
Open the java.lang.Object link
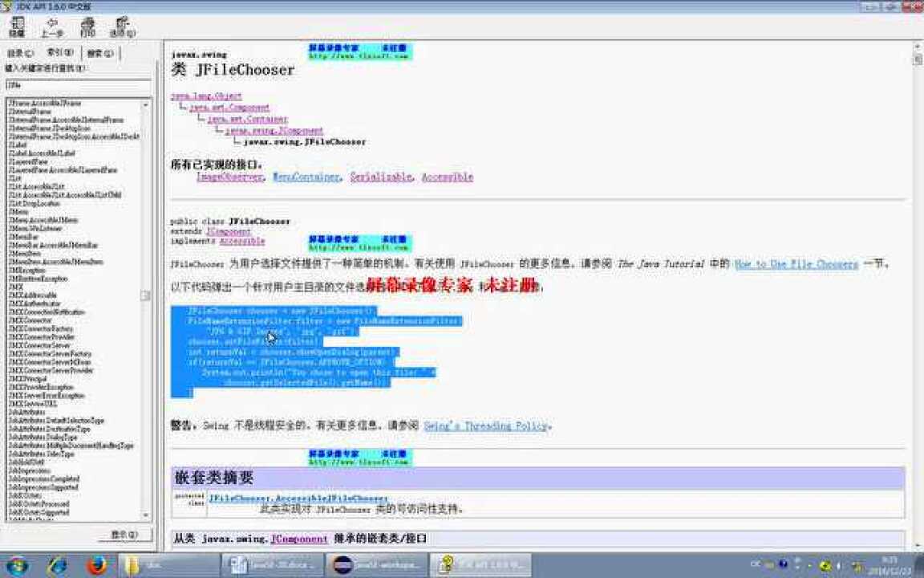tap(206, 96)
